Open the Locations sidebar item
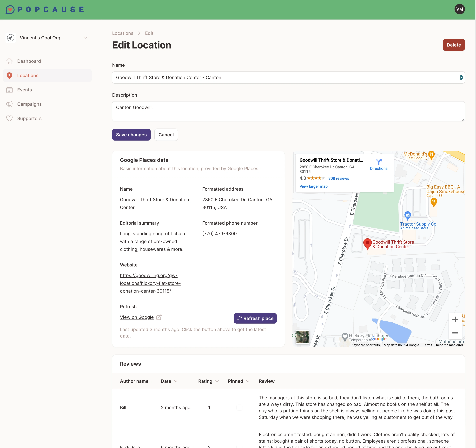 (47, 76)
